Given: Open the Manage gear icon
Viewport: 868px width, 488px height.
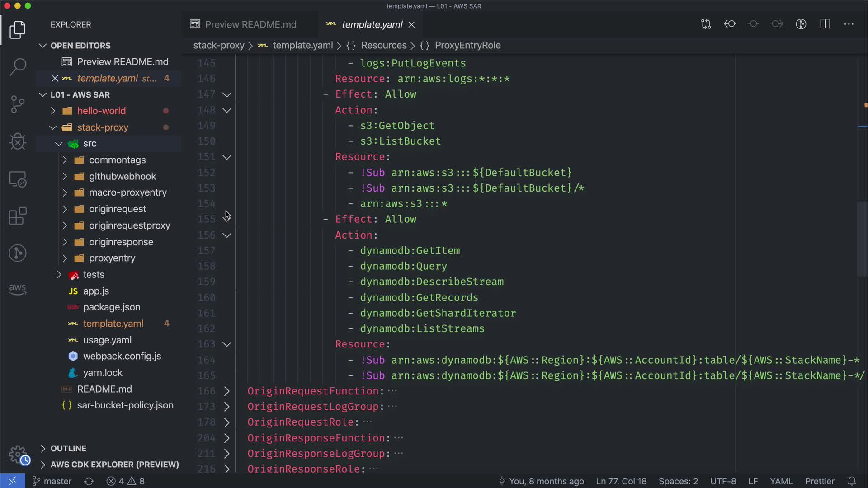Looking at the screenshot, I should [18, 454].
